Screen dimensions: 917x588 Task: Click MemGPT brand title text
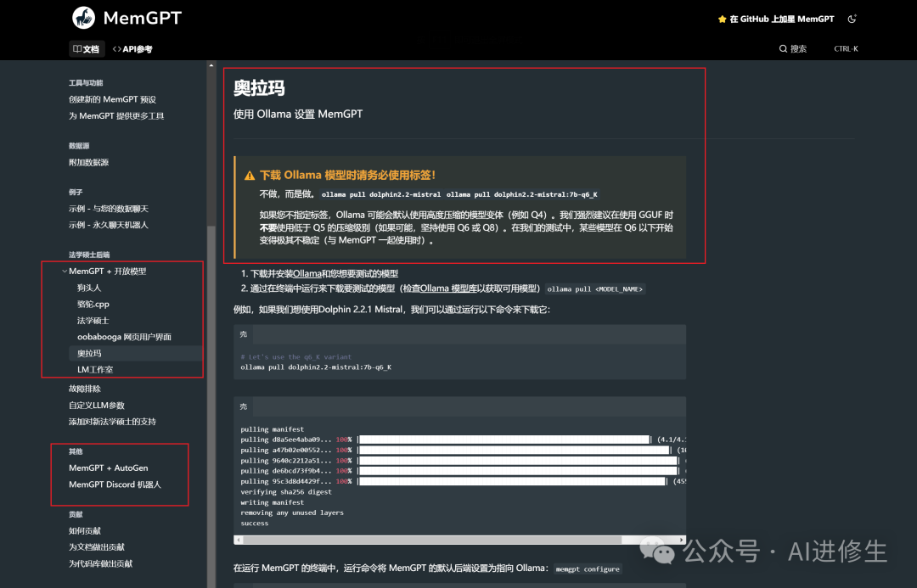click(x=142, y=18)
